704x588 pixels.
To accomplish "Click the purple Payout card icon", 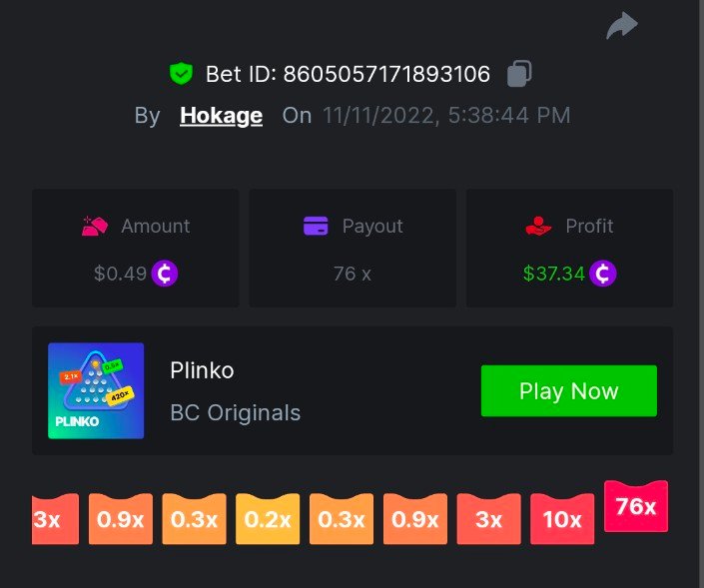I will coord(316,226).
